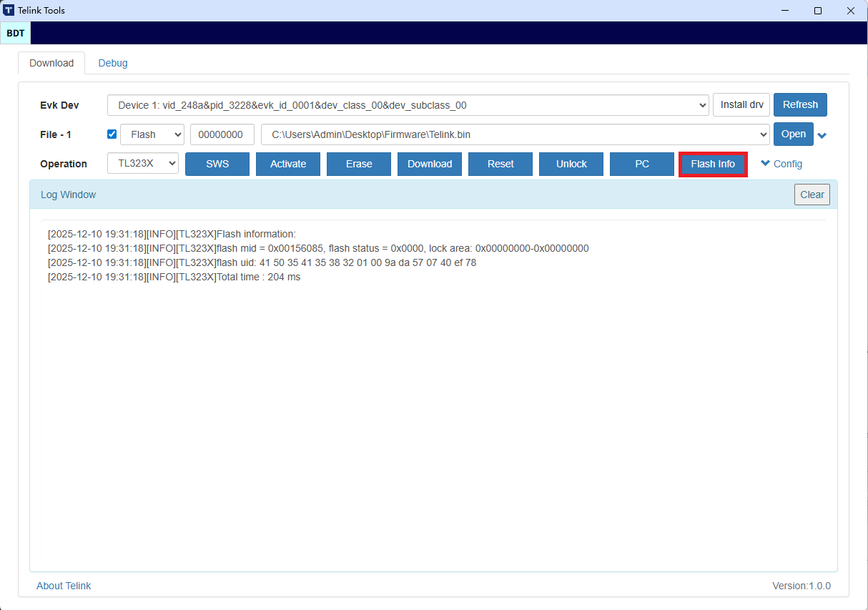Click the SWS button
The height and width of the screenshot is (610, 868).
click(217, 164)
